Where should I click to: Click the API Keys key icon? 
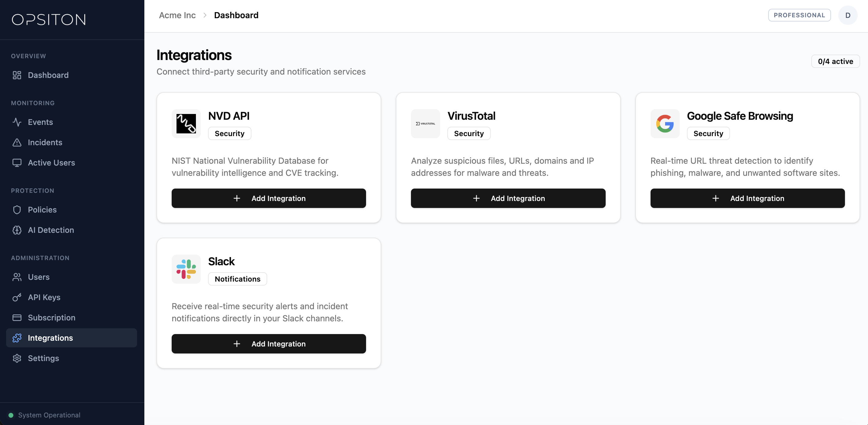click(x=17, y=297)
